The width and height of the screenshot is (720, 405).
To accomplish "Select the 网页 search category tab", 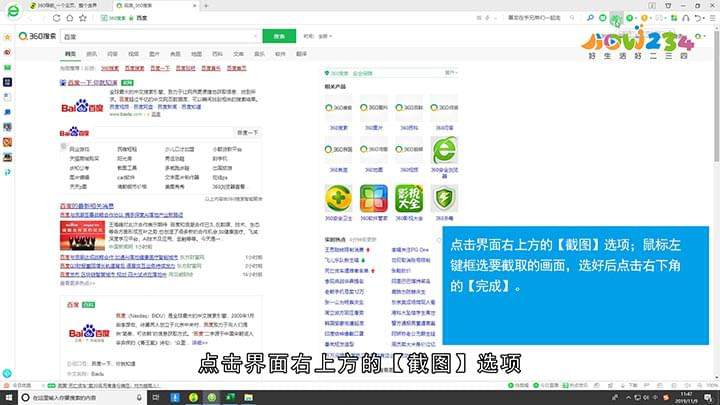I will point(70,54).
